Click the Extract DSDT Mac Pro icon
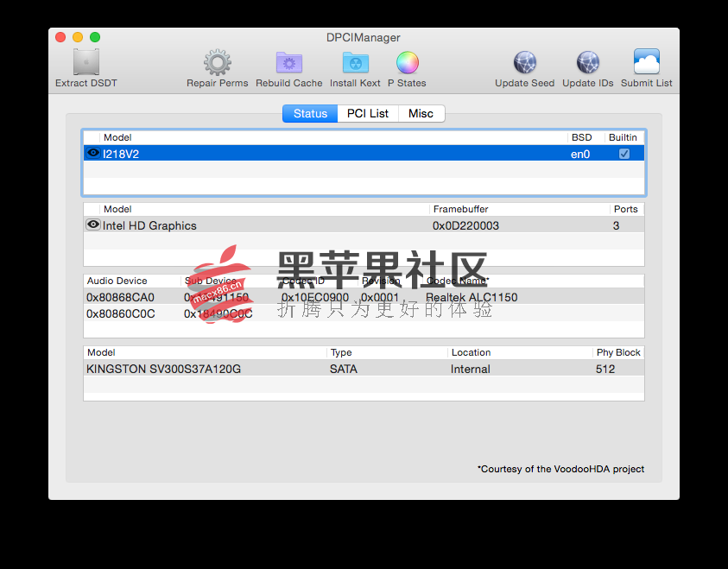 click(x=85, y=61)
